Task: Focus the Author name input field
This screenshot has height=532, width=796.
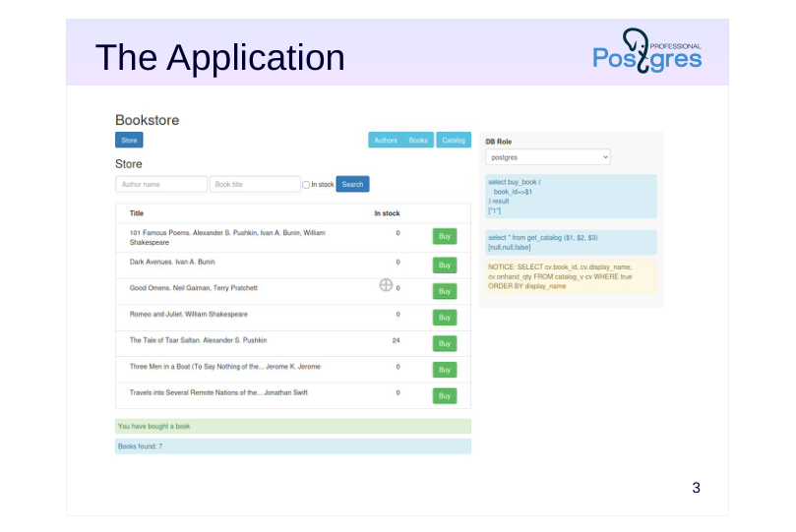Action: click(x=161, y=184)
